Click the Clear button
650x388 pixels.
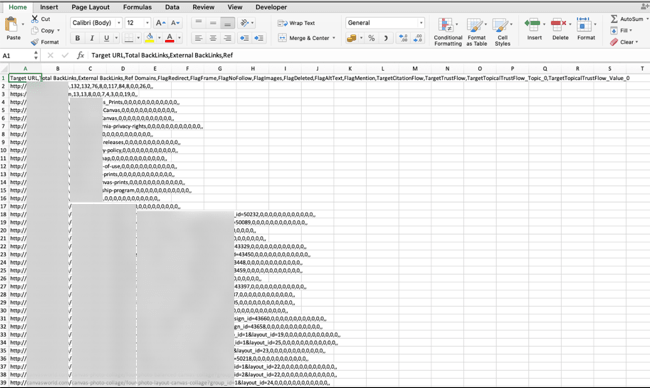pyautogui.click(x=623, y=42)
